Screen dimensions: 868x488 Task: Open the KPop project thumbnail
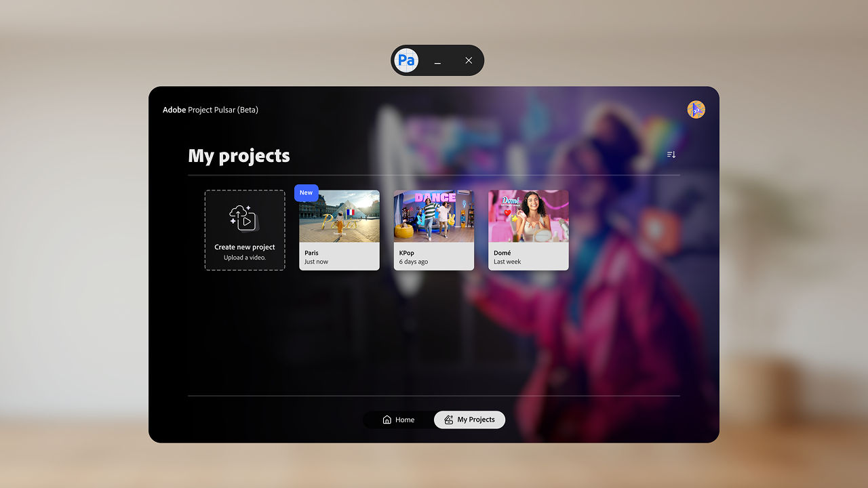(x=434, y=216)
